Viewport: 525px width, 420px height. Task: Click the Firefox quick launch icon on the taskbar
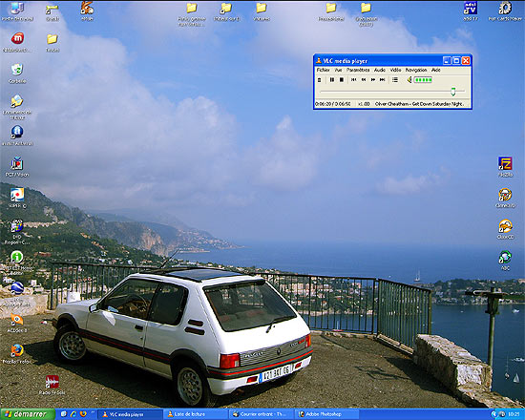[x=83, y=414]
